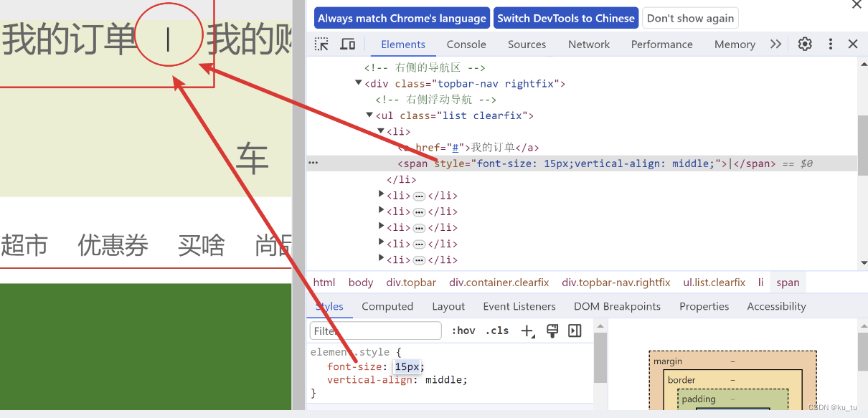Expand the first collapsed li element

(x=381, y=195)
